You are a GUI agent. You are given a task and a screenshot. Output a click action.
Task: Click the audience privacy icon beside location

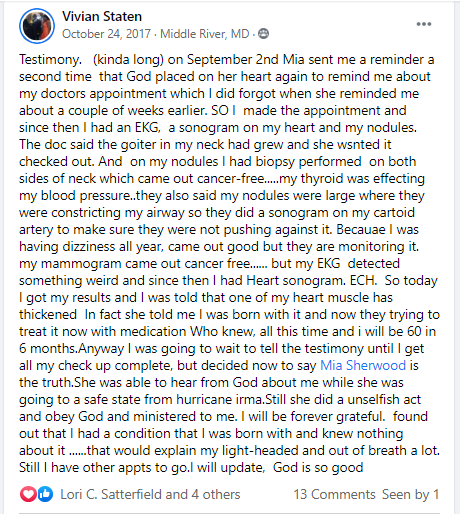coord(263,34)
